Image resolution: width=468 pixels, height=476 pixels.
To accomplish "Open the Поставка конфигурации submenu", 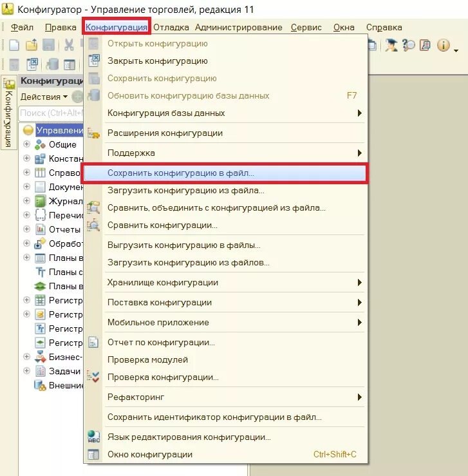I will 225,303.
